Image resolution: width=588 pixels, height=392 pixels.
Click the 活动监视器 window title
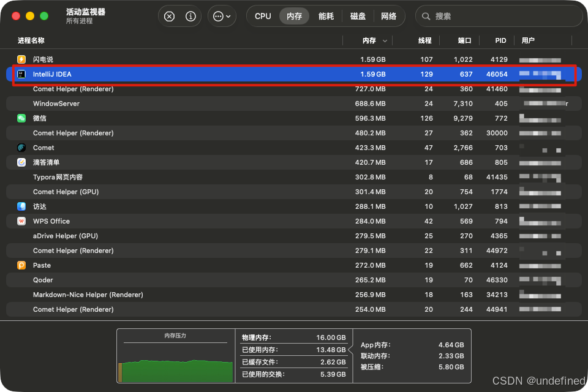(86, 12)
